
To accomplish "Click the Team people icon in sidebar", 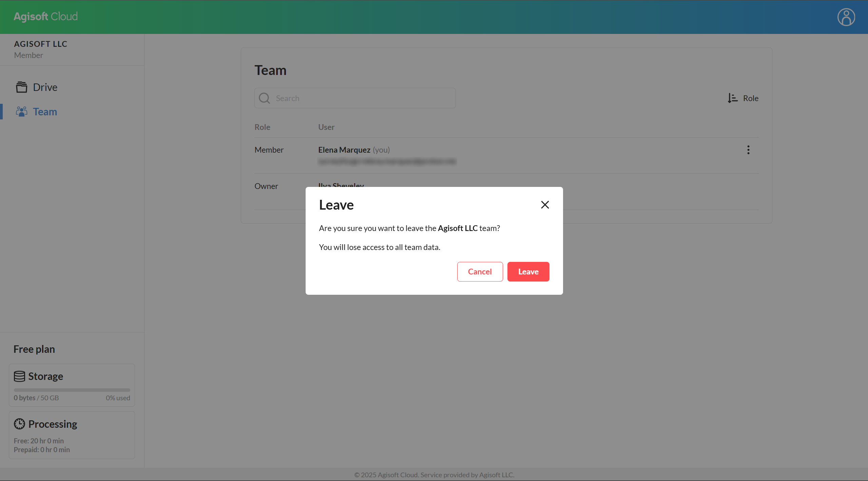I will point(21,112).
